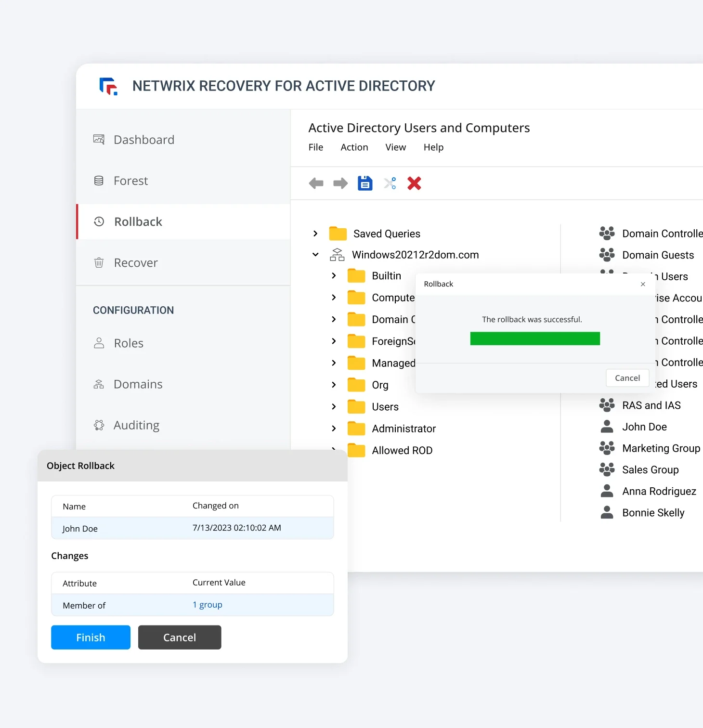Screen dimensions: 703x728
Task: Select Domain Guests in the list
Action: (658, 255)
